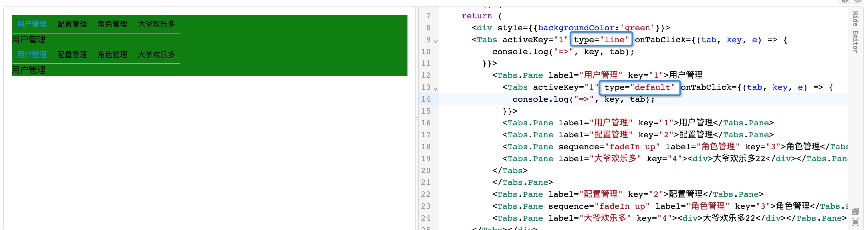Image resolution: width=868 pixels, height=230 pixels.
Task: Click line number 24 in the gutter
Action: 426,218
